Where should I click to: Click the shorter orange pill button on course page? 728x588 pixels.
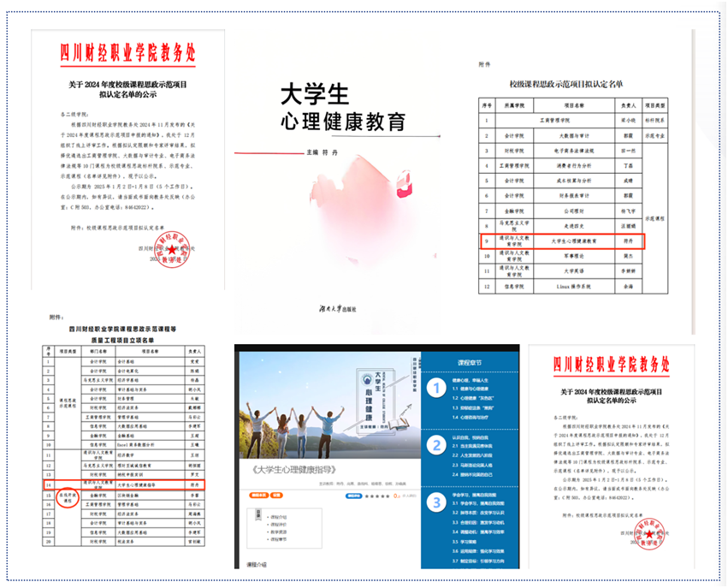276,495
